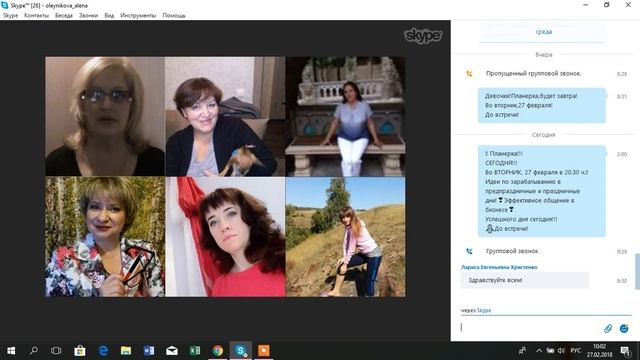640x360 pixels.
Task: Open the Action Center notifications icon
Action: 625,351
